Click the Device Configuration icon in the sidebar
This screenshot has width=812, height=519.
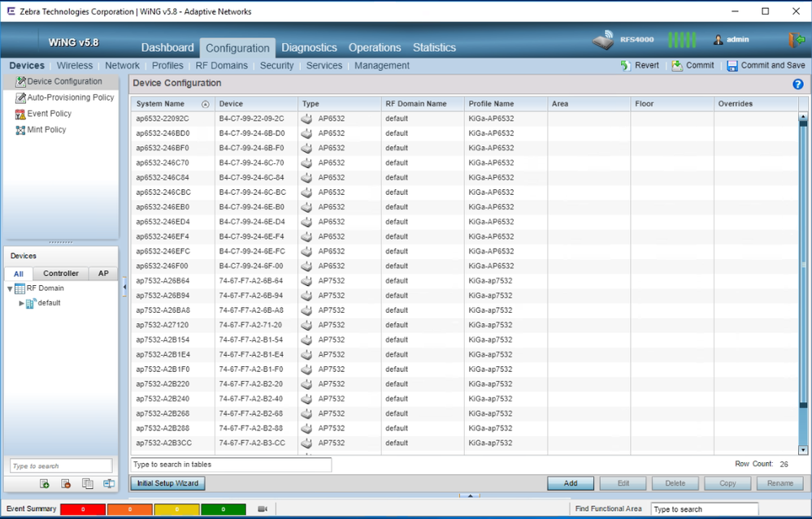click(20, 82)
